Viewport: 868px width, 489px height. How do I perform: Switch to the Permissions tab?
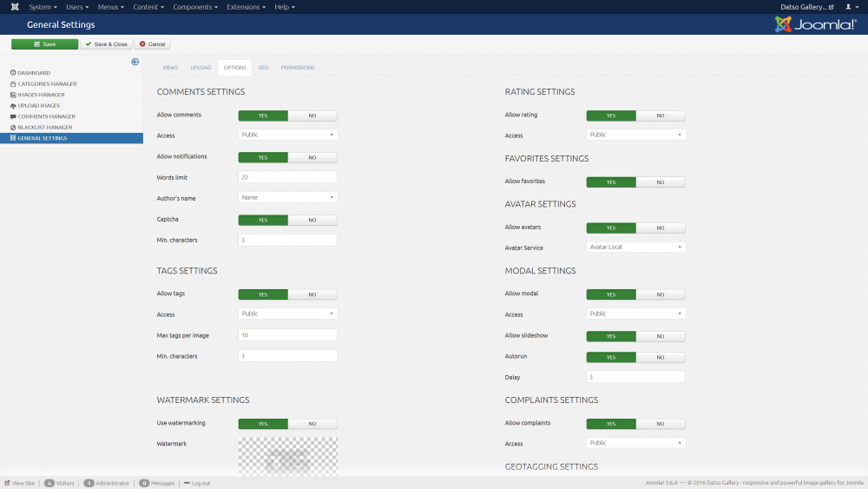tap(297, 68)
